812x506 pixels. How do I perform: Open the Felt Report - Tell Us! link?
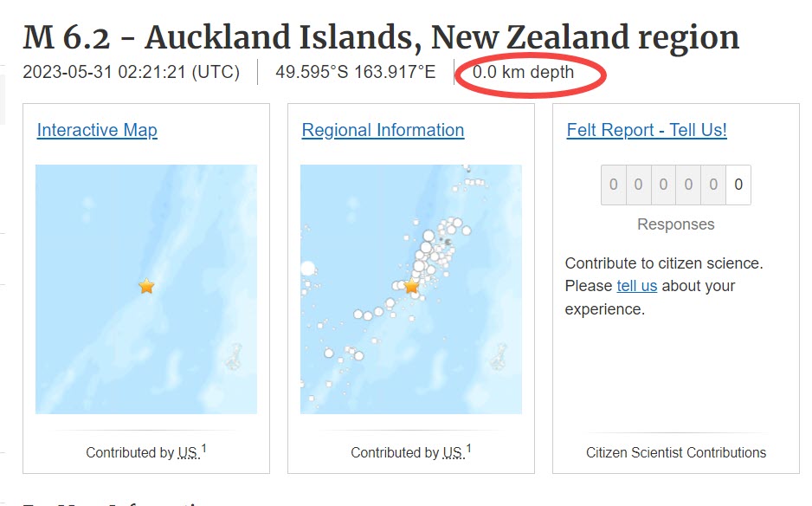click(x=647, y=130)
